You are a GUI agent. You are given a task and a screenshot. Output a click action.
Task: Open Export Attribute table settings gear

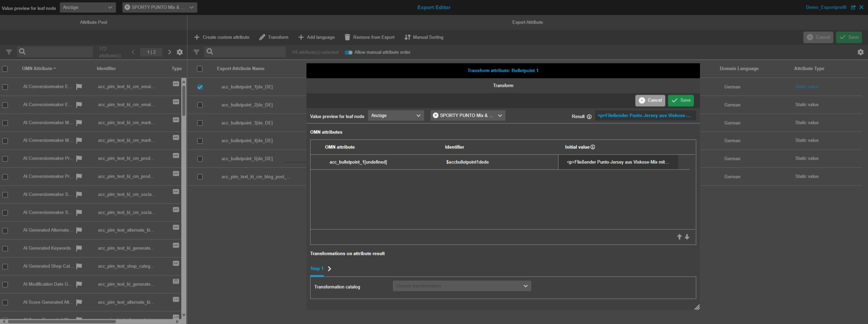point(860,52)
